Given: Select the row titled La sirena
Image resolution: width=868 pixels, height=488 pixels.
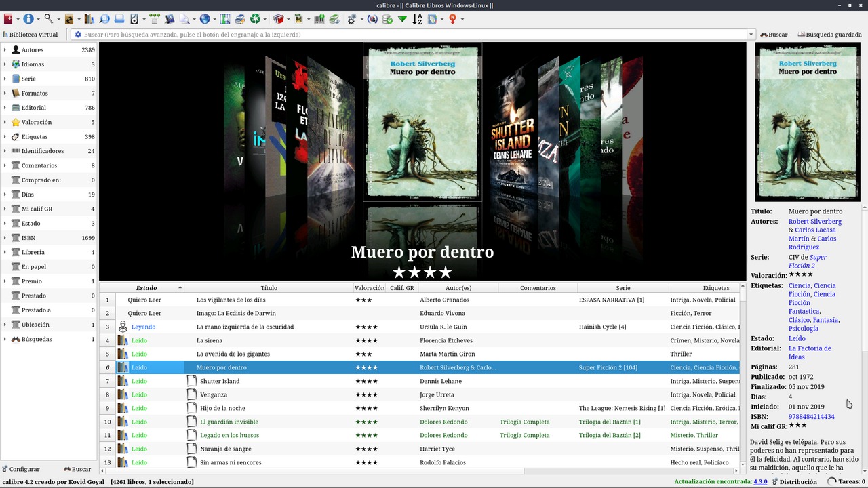Looking at the screenshot, I should [420, 340].
